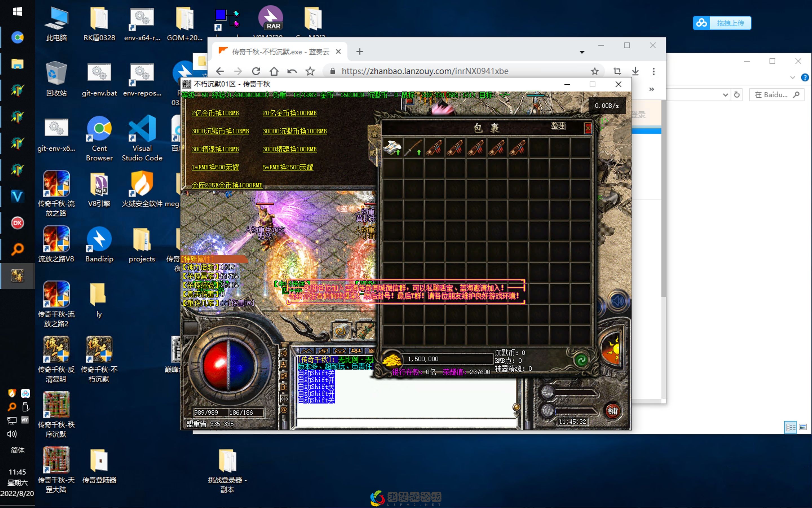Click the 20亿金币换100RMB link
The height and width of the screenshot is (508, 812).
point(289,113)
